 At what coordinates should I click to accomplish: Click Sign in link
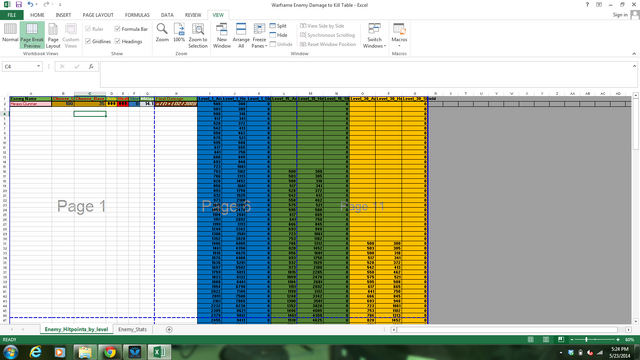click(620, 15)
